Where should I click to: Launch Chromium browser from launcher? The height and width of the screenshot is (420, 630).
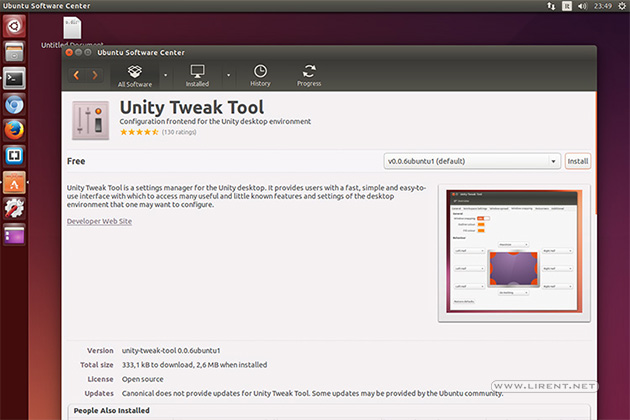(x=14, y=105)
